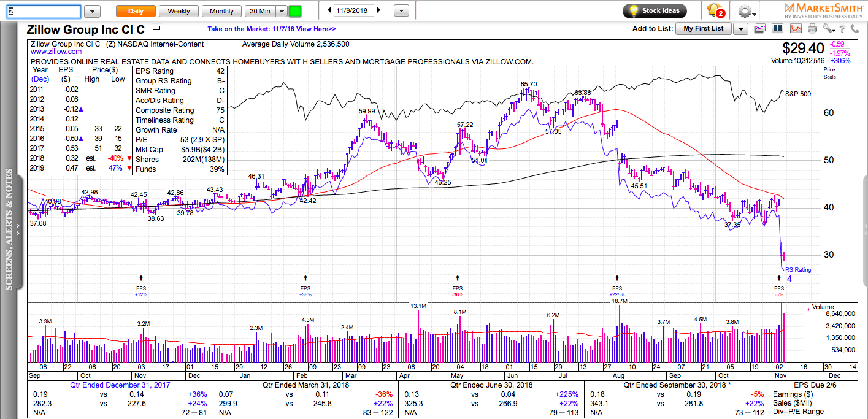Print the chart with the printer icon

pos(812,29)
